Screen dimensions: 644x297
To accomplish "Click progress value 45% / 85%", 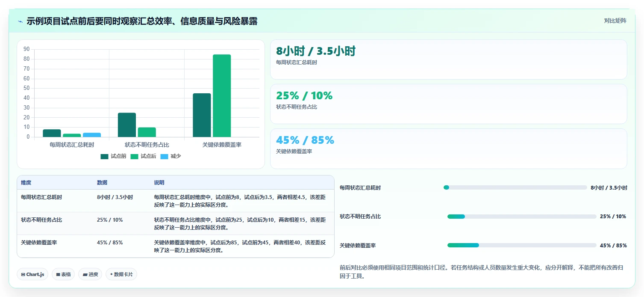I will (613, 246).
